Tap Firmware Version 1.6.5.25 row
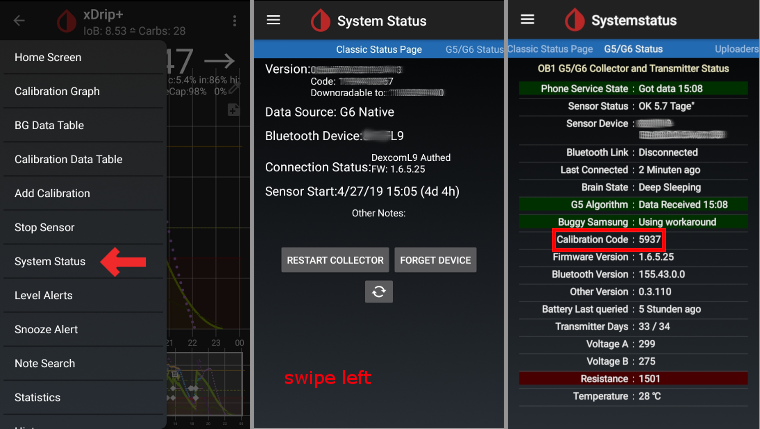The image size is (760, 429). [633, 257]
